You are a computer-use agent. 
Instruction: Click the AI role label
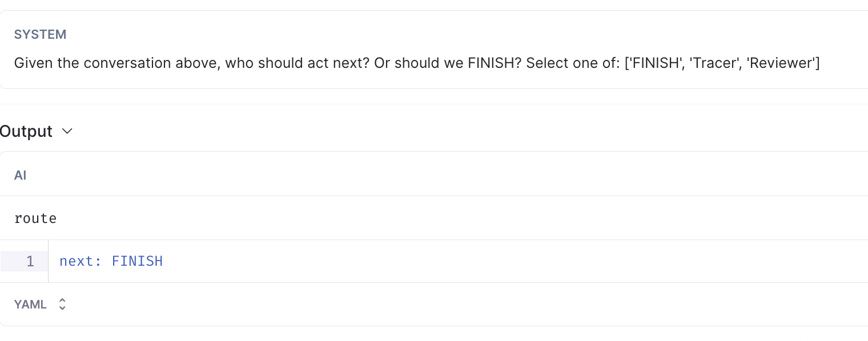[21, 175]
